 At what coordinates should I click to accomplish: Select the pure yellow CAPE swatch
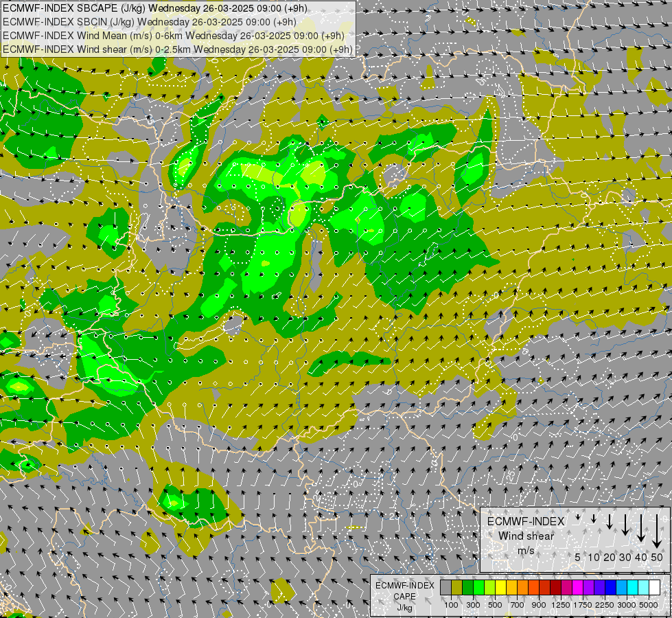[500, 588]
